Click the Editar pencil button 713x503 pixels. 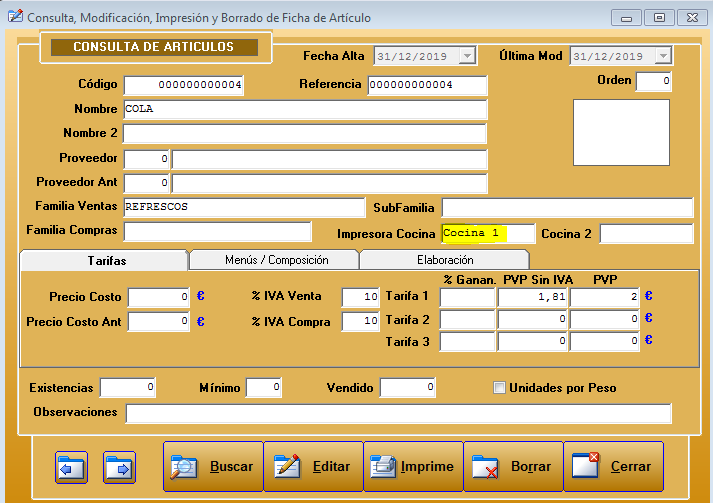313,467
